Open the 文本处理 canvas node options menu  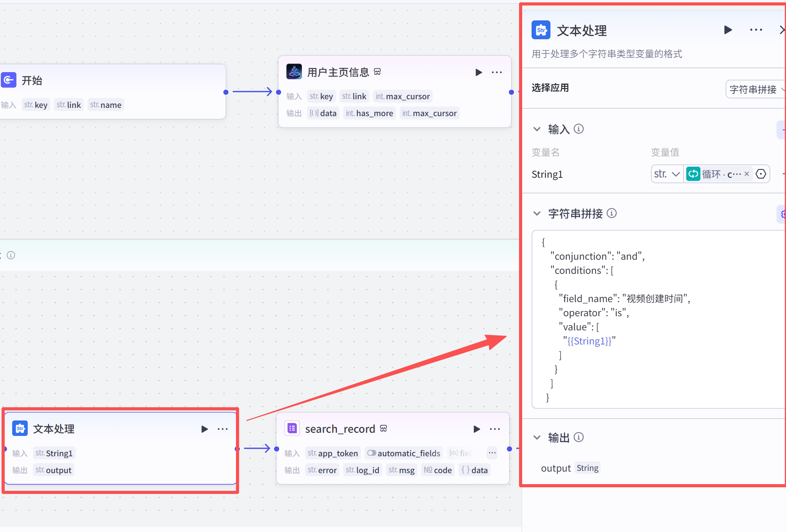[223, 429]
